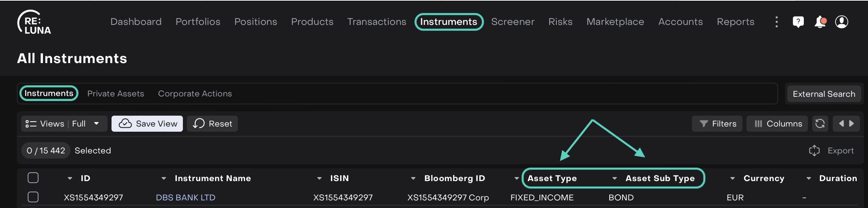Go to the Portfolios menu
Screen dimensions: 868x208
(198, 22)
